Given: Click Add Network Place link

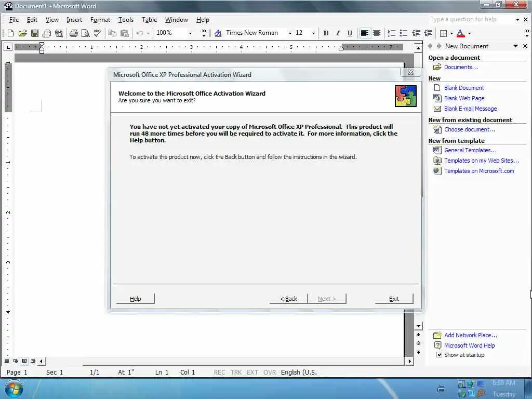Looking at the screenshot, I should 471,335.
